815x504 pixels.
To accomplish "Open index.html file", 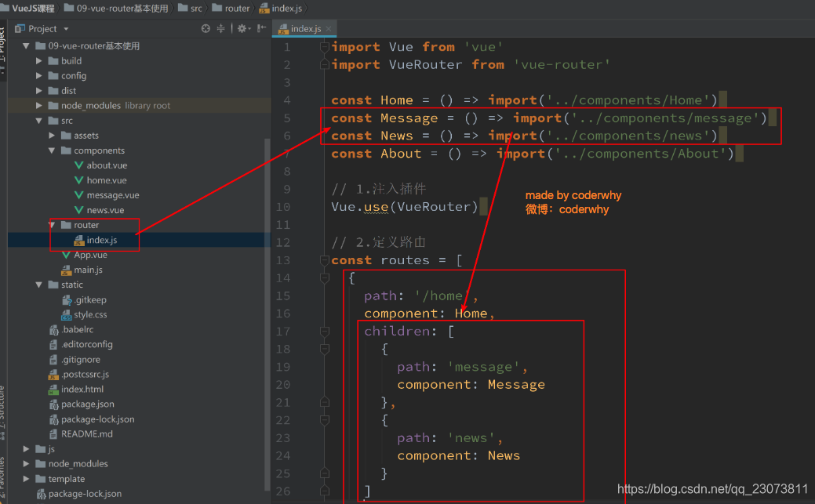I will (x=82, y=390).
